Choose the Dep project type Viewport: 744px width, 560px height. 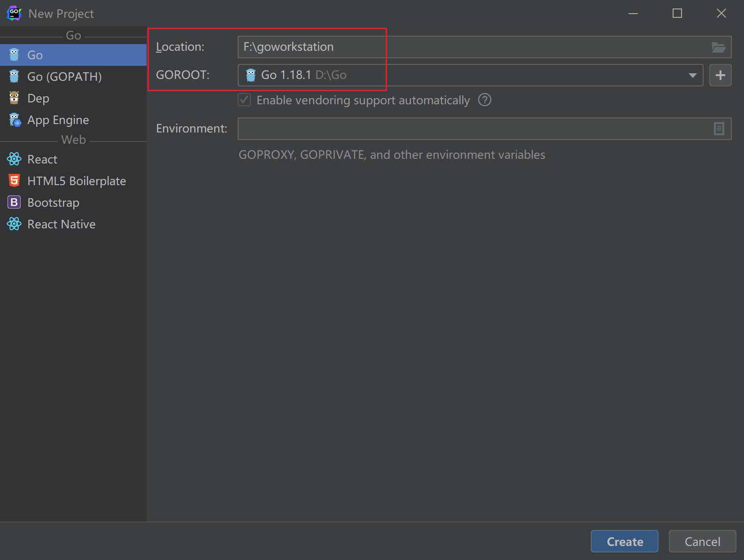(x=73, y=98)
